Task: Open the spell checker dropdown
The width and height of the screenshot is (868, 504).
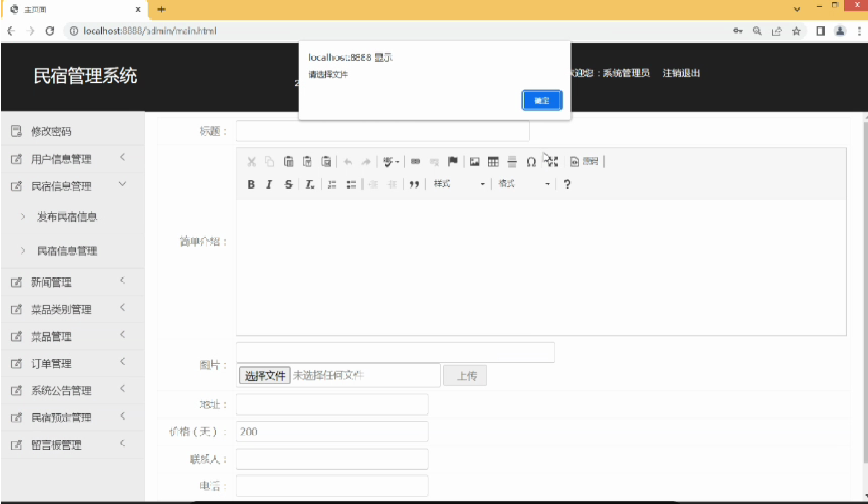Action: pos(391,162)
